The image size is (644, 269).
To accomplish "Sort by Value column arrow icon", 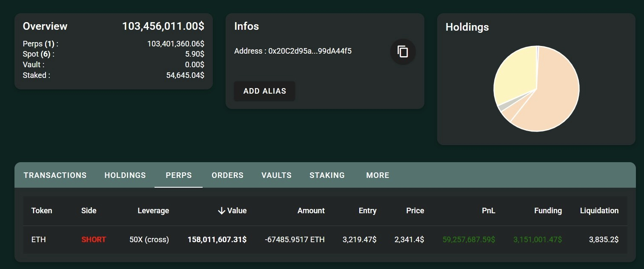I will [x=221, y=211].
